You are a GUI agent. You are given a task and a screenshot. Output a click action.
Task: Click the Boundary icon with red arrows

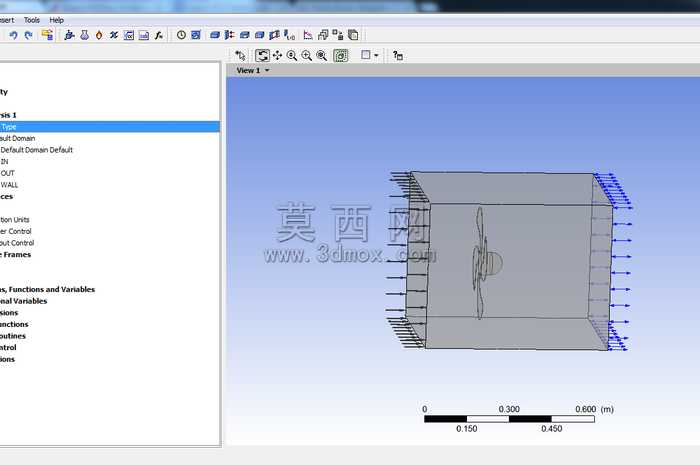click(x=229, y=35)
